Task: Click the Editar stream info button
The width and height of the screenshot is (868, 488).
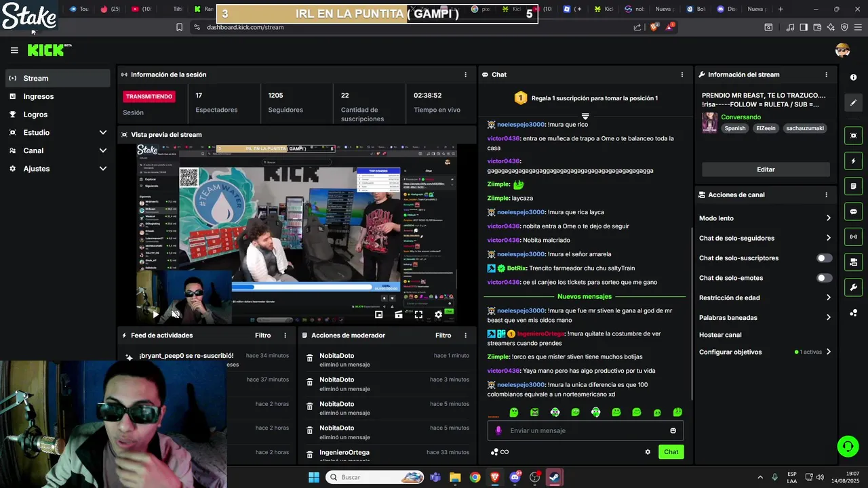Action: pos(766,169)
